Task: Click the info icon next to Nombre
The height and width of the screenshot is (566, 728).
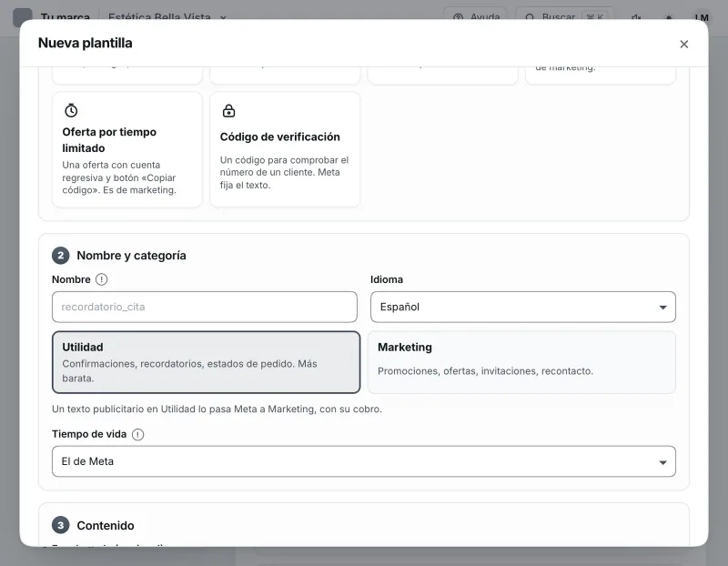Action: click(x=101, y=279)
